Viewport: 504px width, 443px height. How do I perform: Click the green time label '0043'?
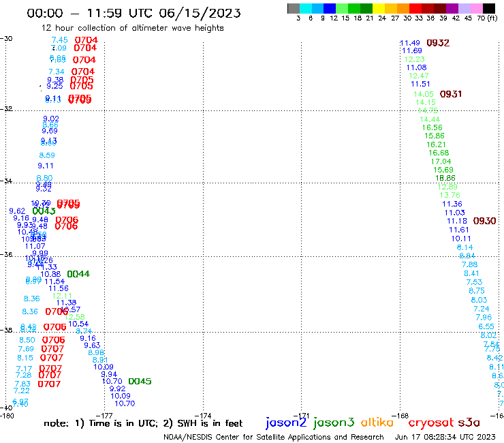click(44, 211)
